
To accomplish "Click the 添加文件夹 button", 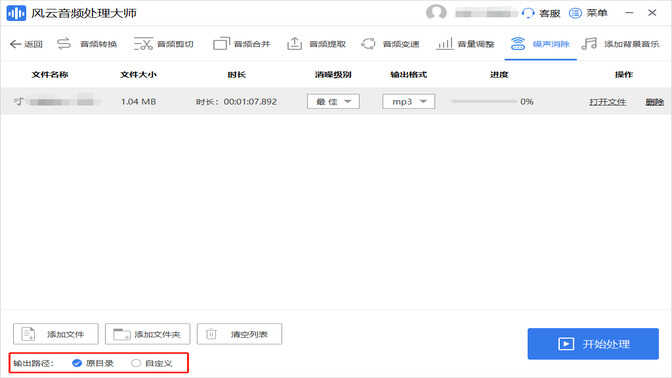I will coord(147,334).
